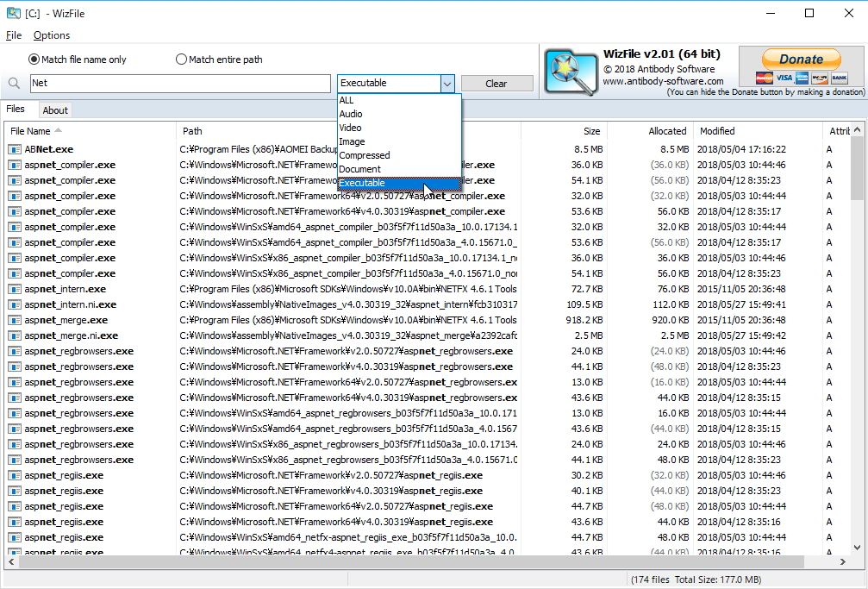The width and height of the screenshot is (868, 589).
Task: Choose Executable in the type list
Action: [x=399, y=183]
